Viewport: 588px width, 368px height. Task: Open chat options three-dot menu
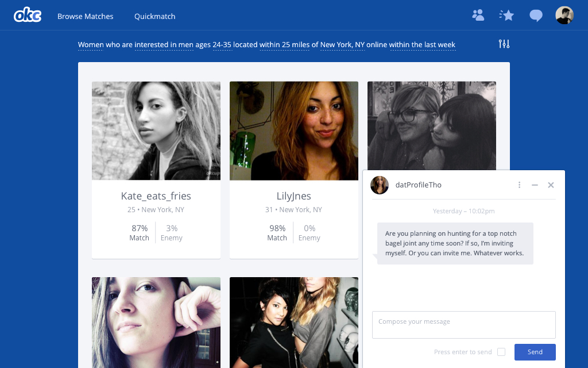tap(519, 185)
